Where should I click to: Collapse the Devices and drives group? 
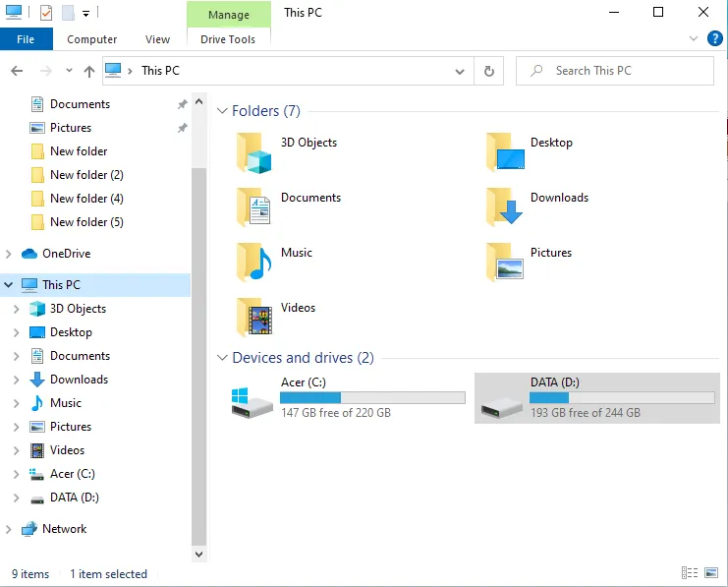click(x=222, y=357)
